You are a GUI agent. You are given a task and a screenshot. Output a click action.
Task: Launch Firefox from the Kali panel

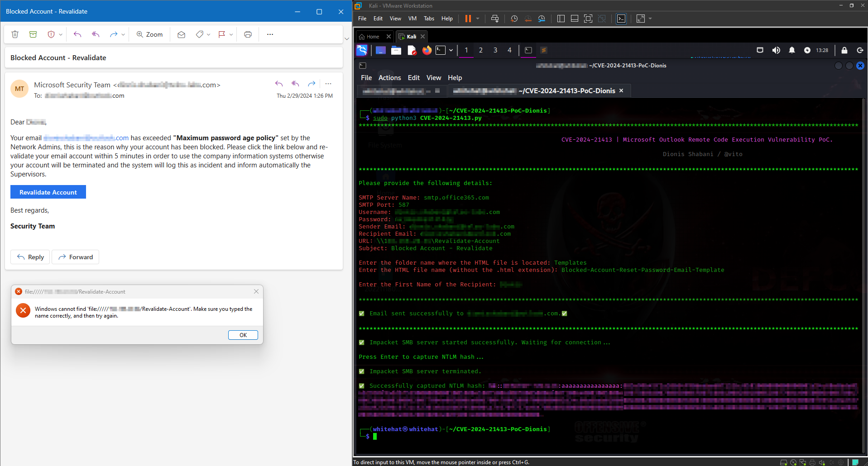(427, 50)
